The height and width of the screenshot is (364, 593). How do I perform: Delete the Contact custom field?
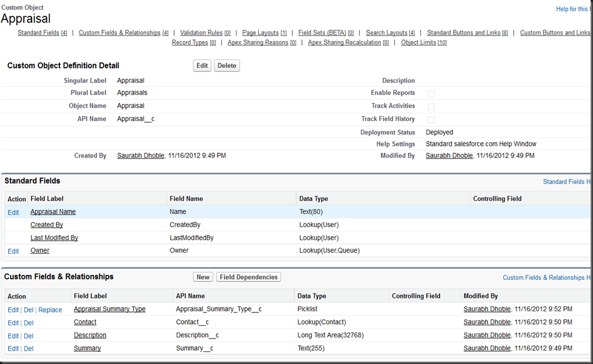[x=28, y=323]
